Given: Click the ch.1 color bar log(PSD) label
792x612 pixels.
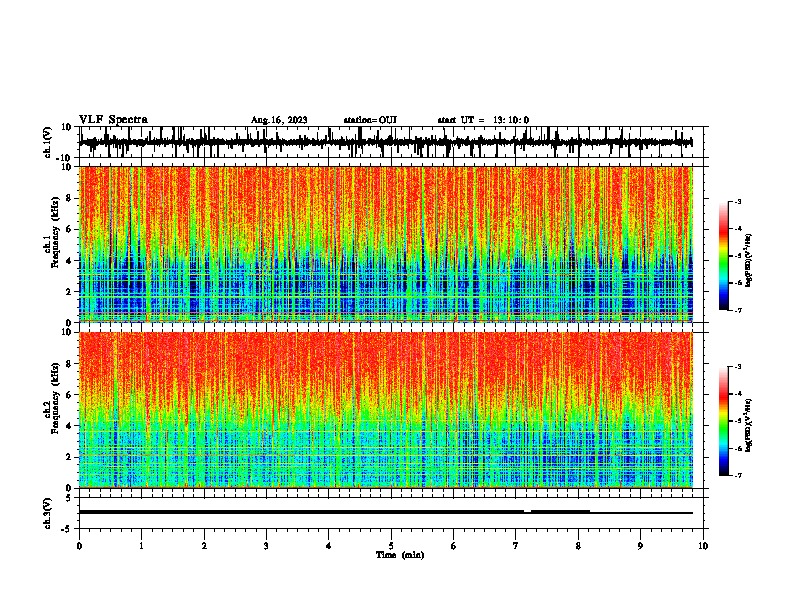Looking at the screenshot, I should (x=749, y=261).
